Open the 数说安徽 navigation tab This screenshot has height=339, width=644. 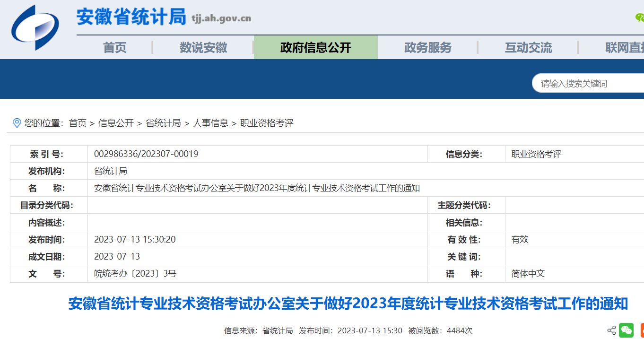click(203, 48)
